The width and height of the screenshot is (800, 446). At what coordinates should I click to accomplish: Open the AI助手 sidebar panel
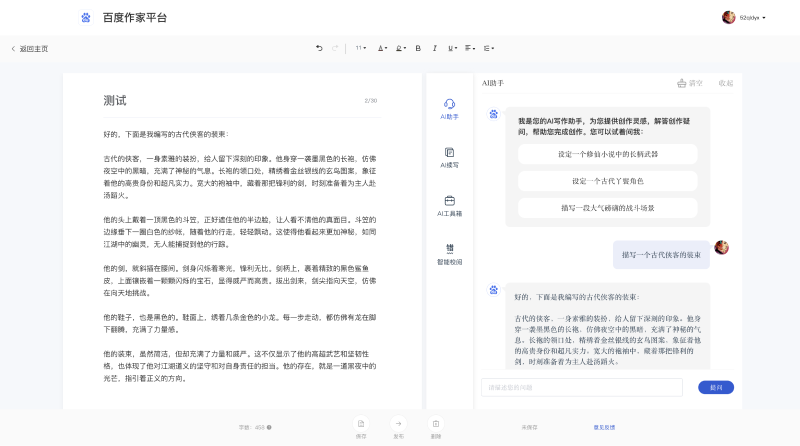pos(449,108)
